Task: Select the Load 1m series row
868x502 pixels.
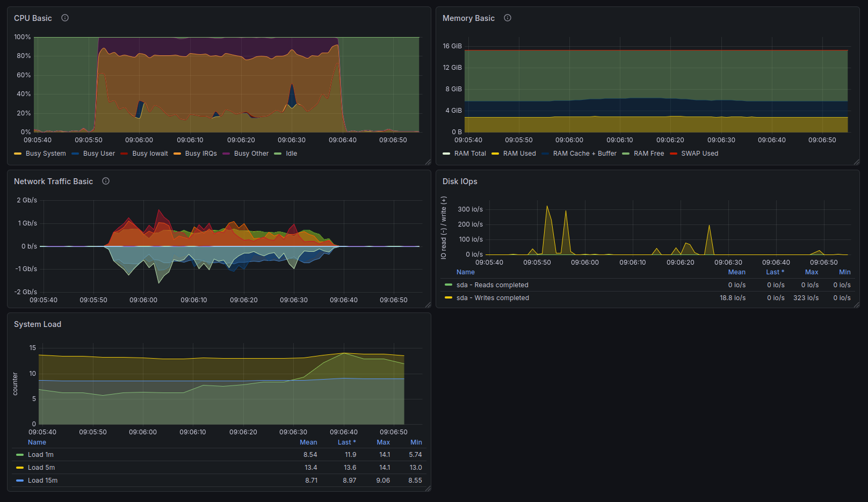Action: coord(219,455)
